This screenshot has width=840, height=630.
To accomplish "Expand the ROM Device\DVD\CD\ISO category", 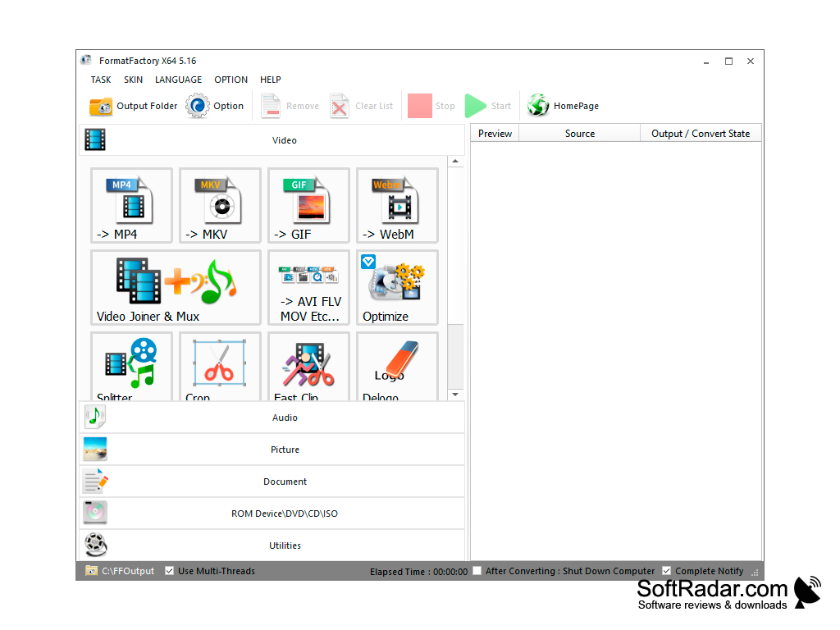I will [x=272, y=514].
